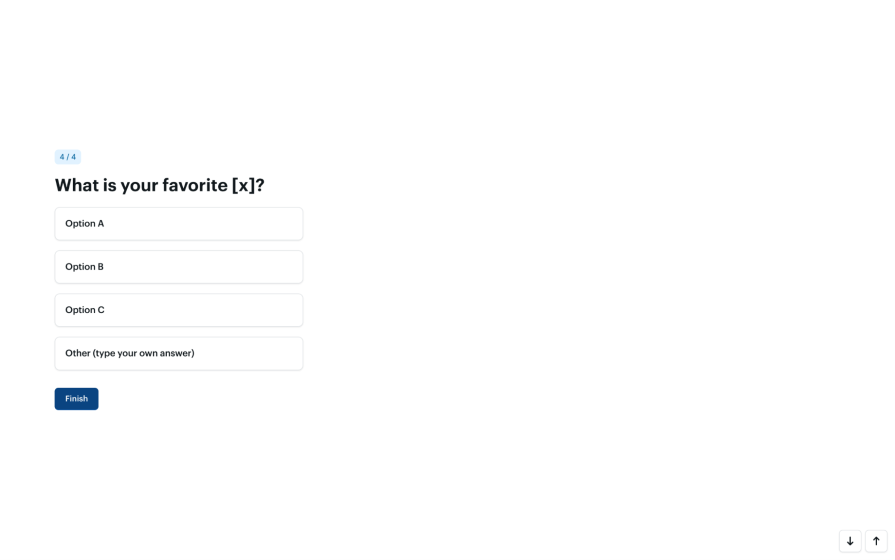Select Option B
The image size is (895, 560).
coord(179,267)
